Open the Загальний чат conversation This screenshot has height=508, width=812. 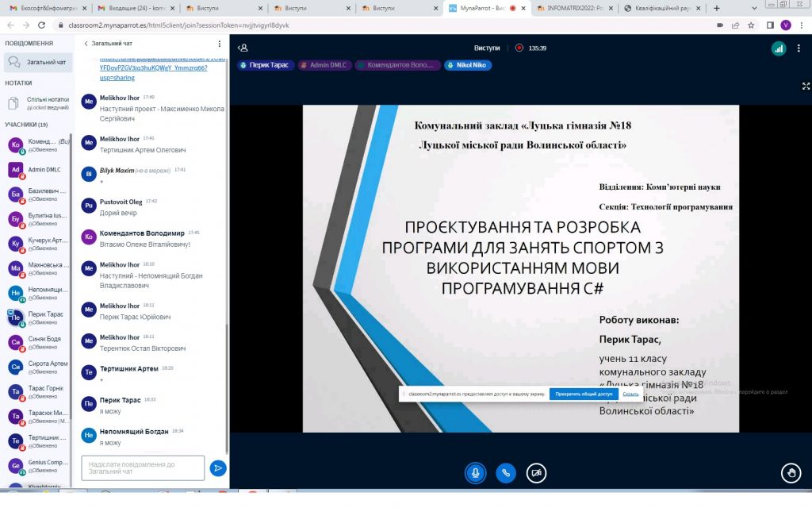36,62
